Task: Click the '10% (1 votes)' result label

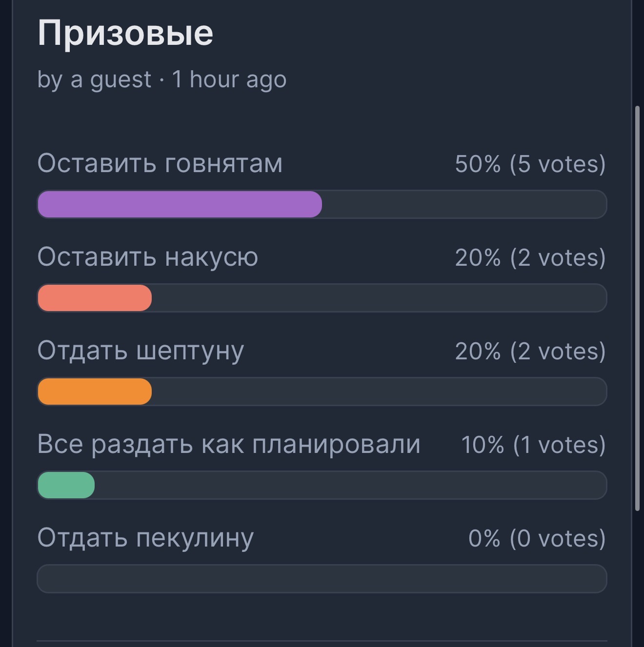Action: 534,445
